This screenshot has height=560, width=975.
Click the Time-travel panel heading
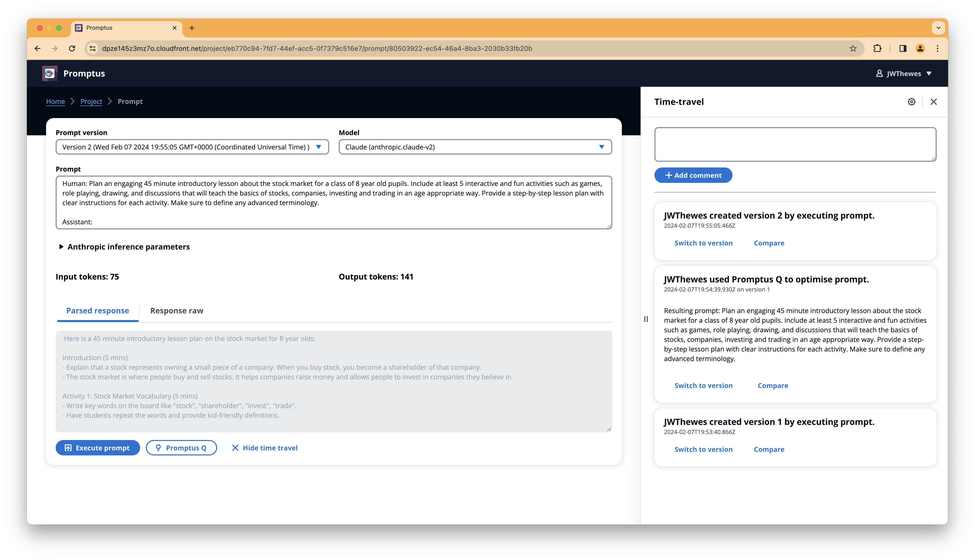(679, 101)
